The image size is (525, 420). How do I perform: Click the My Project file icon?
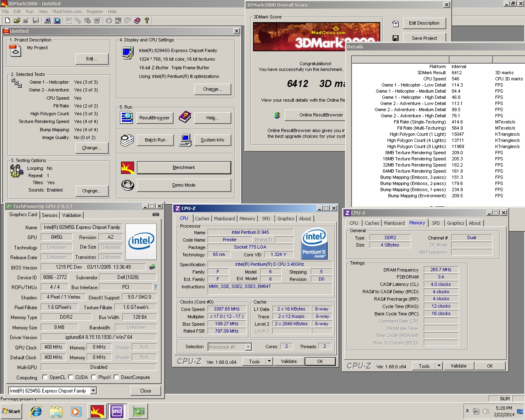(x=15, y=50)
